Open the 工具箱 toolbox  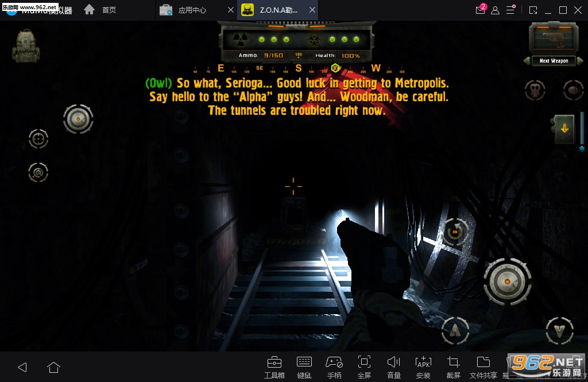click(274, 368)
